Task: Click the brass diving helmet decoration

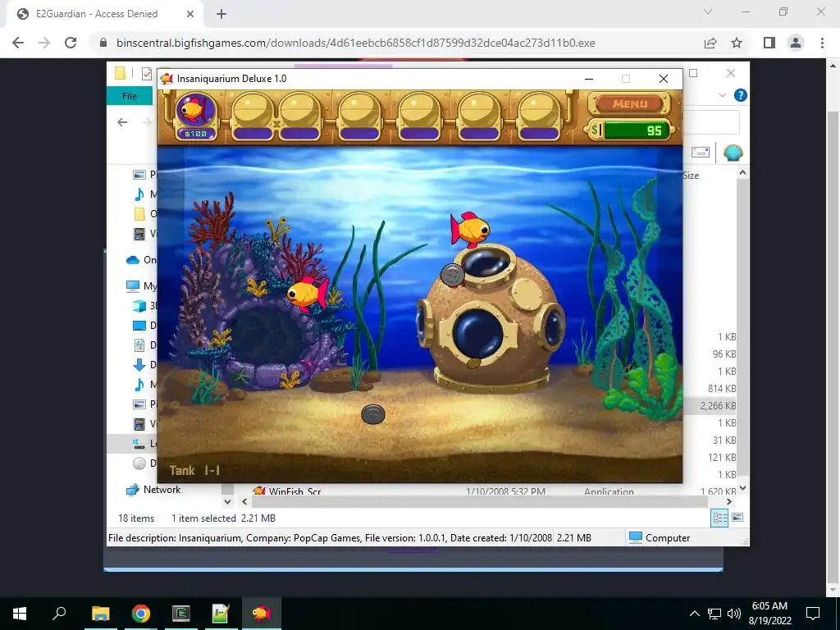Action: point(491,317)
